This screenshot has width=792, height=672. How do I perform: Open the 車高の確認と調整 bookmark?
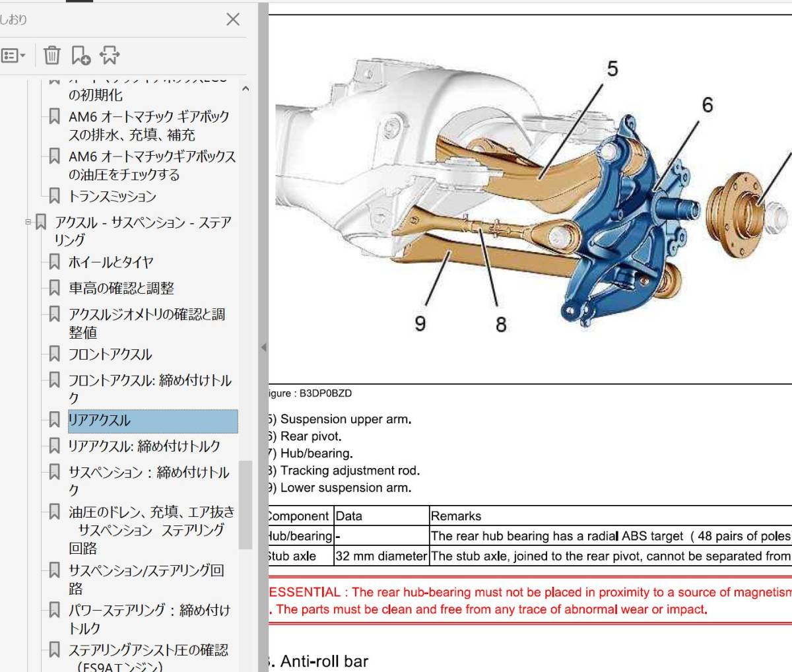point(121,288)
